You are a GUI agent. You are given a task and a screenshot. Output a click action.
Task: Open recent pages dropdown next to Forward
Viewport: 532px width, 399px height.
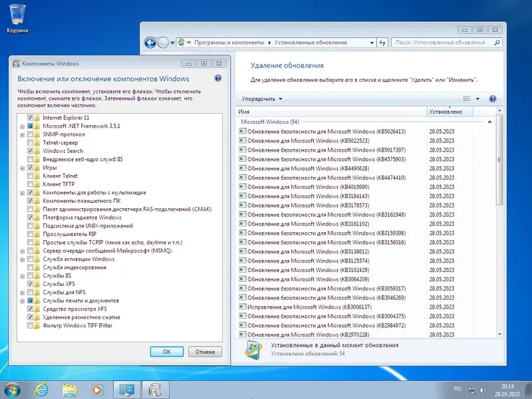pos(172,43)
